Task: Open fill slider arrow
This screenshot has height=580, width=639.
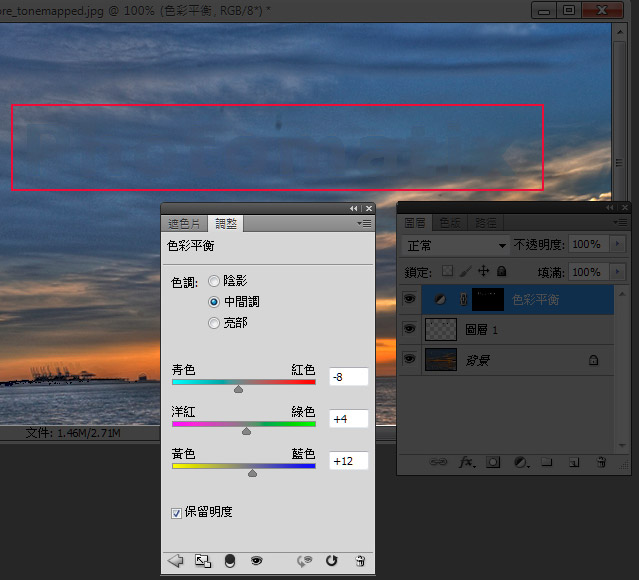Action: tap(617, 271)
